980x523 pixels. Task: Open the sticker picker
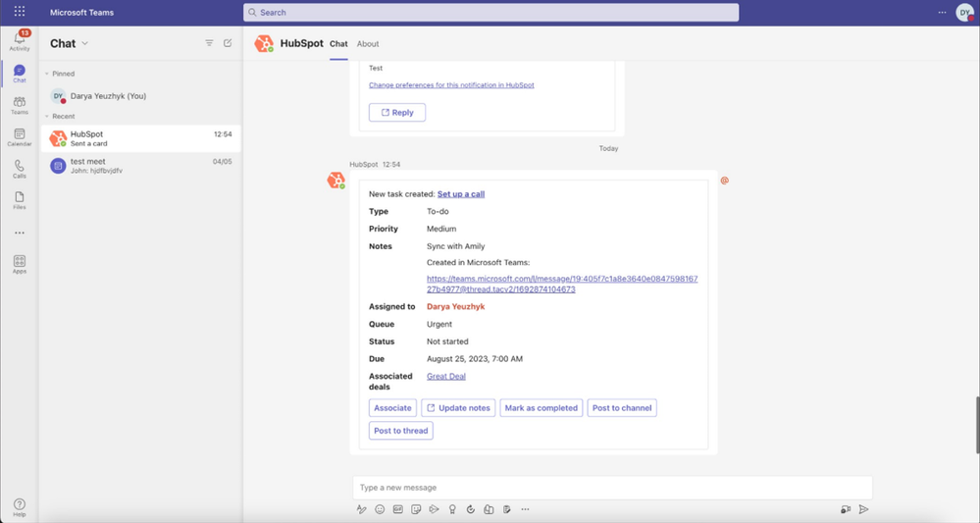[x=416, y=509]
